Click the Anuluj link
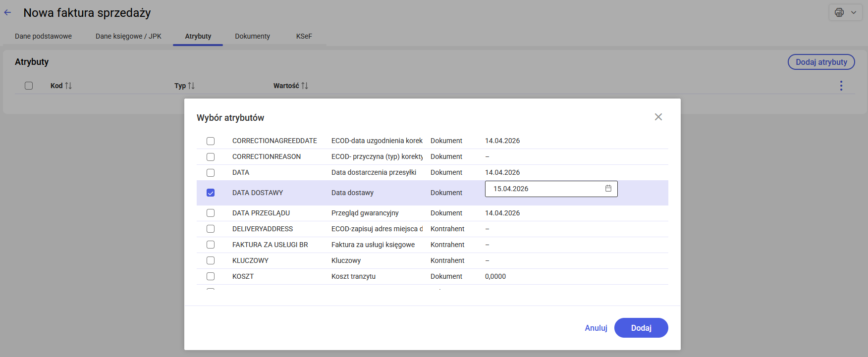This screenshot has width=868, height=357. (596, 328)
